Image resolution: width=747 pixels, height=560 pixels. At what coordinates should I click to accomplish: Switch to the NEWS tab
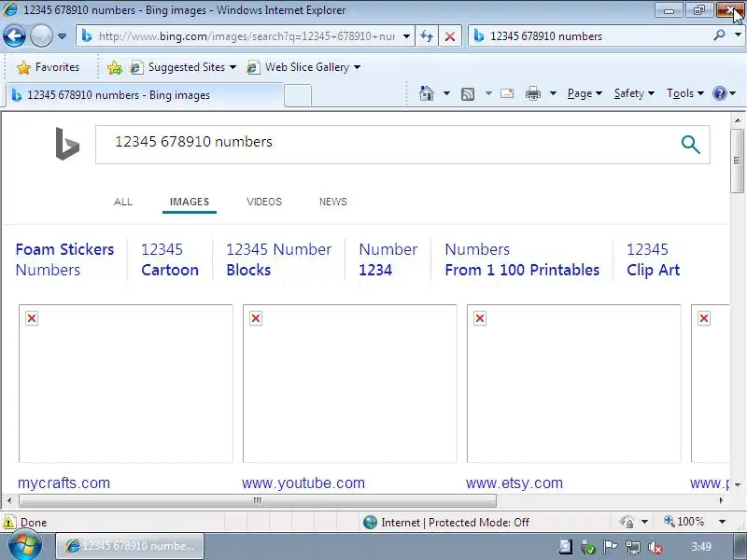coord(333,202)
